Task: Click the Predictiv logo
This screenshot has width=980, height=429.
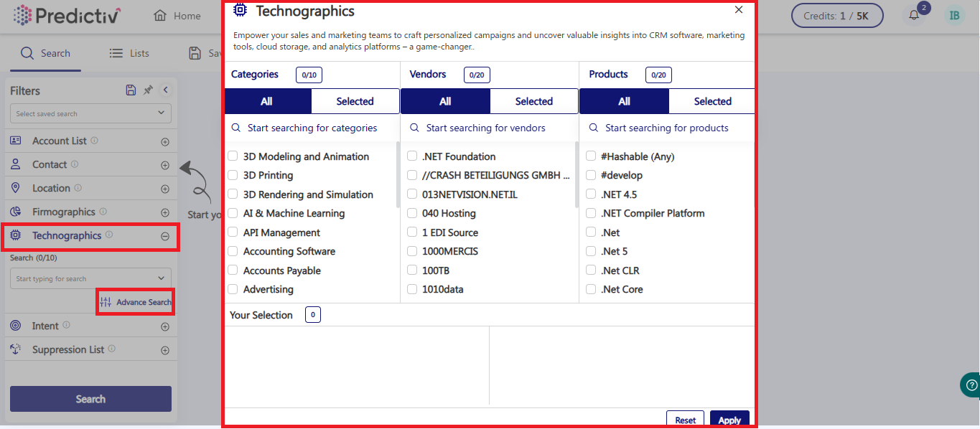Action: (x=67, y=15)
